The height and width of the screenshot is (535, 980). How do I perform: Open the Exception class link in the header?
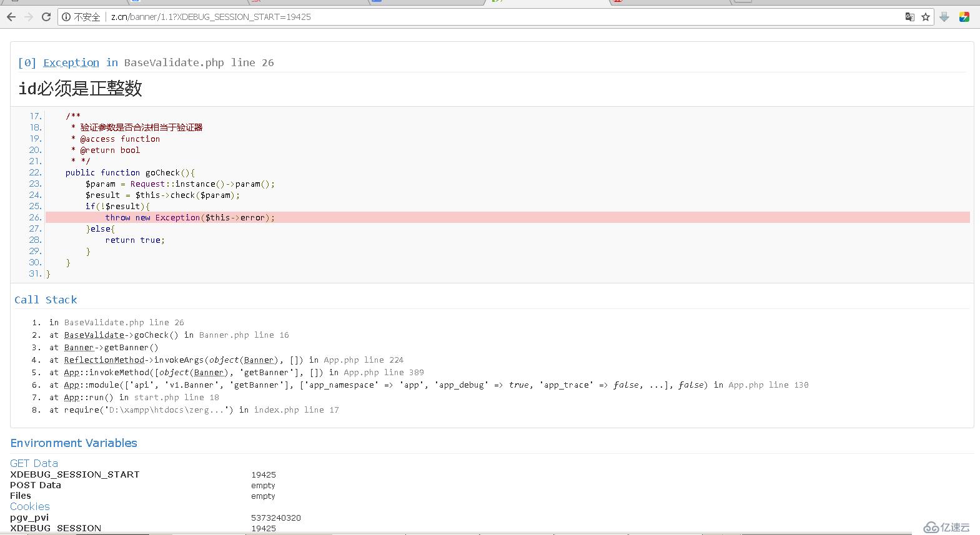click(71, 62)
